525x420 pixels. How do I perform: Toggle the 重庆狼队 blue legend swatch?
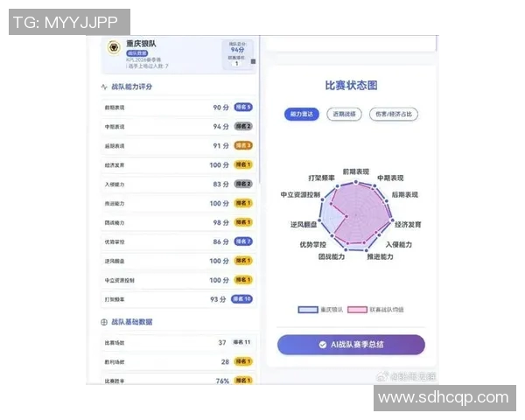(x=308, y=310)
